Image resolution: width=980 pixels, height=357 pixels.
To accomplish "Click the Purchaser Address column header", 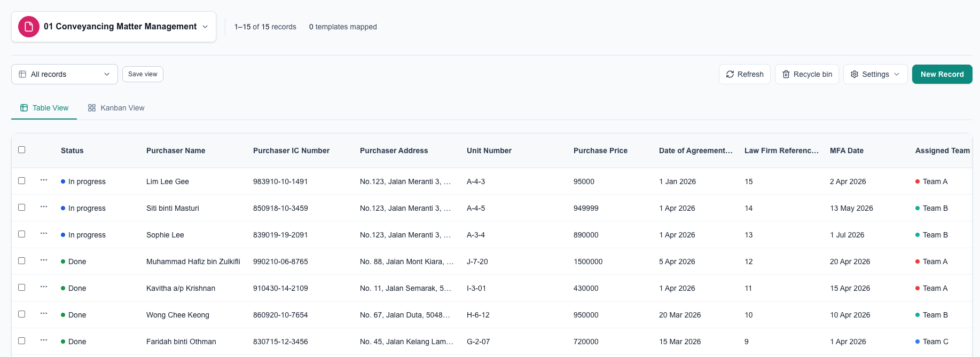I will pos(394,150).
